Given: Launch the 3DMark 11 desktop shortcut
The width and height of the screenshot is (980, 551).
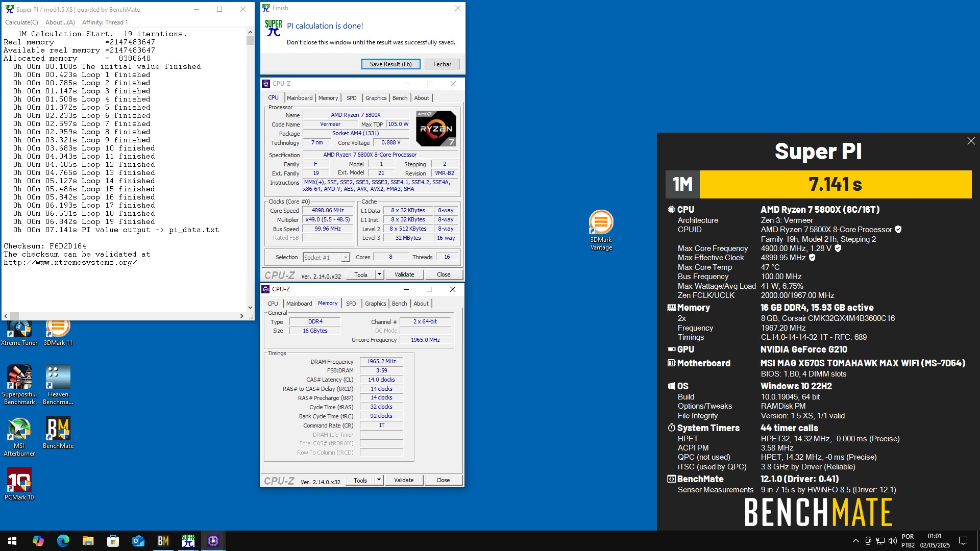Looking at the screenshot, I should 58,333.
